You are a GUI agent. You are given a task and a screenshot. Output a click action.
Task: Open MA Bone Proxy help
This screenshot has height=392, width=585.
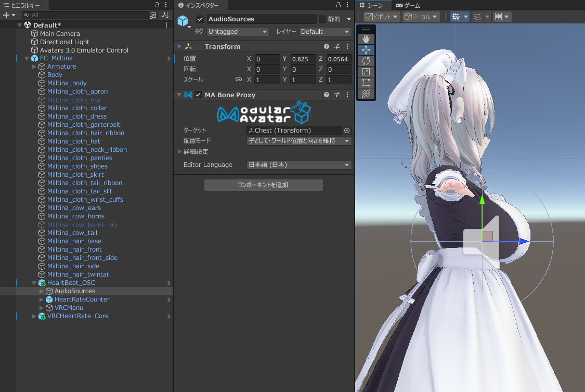(x=327, y=95)
